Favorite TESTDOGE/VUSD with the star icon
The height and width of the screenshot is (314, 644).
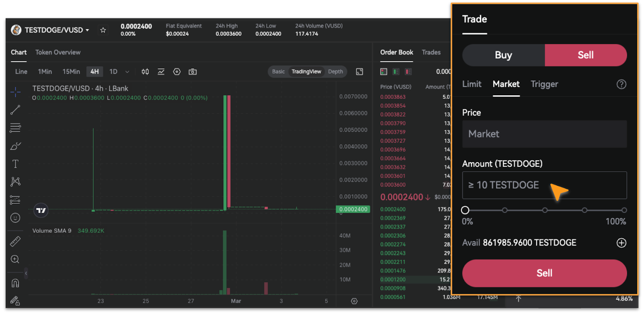tap(103, 30)
